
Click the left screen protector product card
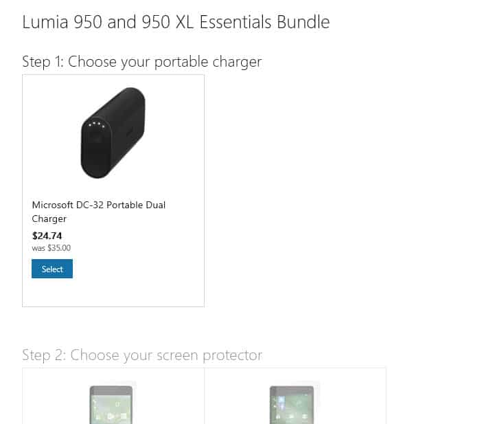point(113,396)
